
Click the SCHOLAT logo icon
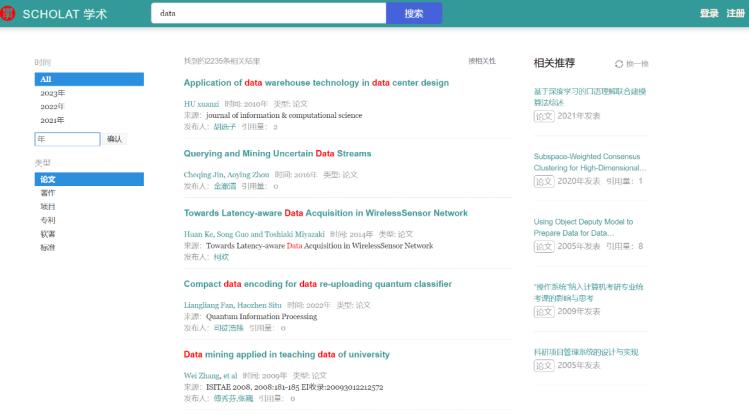click(8, 13)
